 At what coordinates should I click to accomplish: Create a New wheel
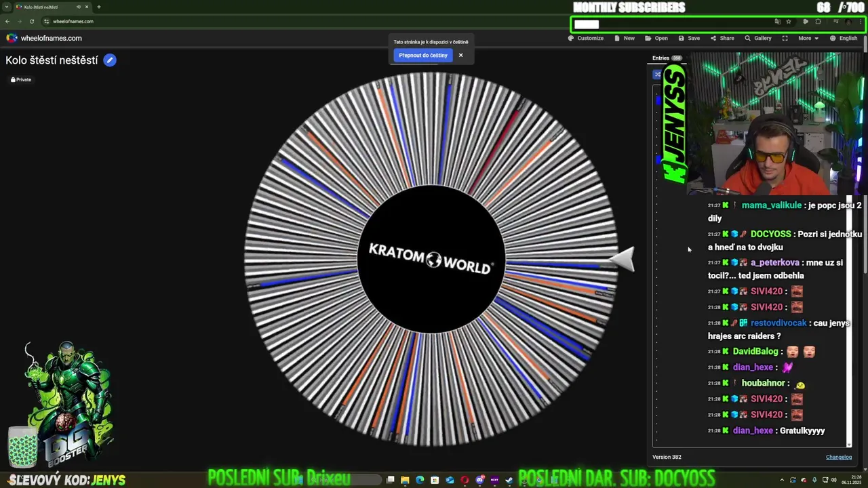[x=625, y=38]
